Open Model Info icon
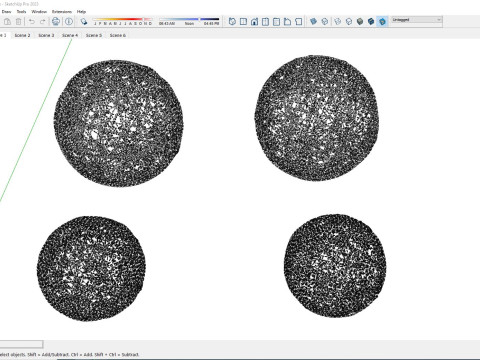The width and height of the screenshot is (480, 360). (x=69, y=22)
